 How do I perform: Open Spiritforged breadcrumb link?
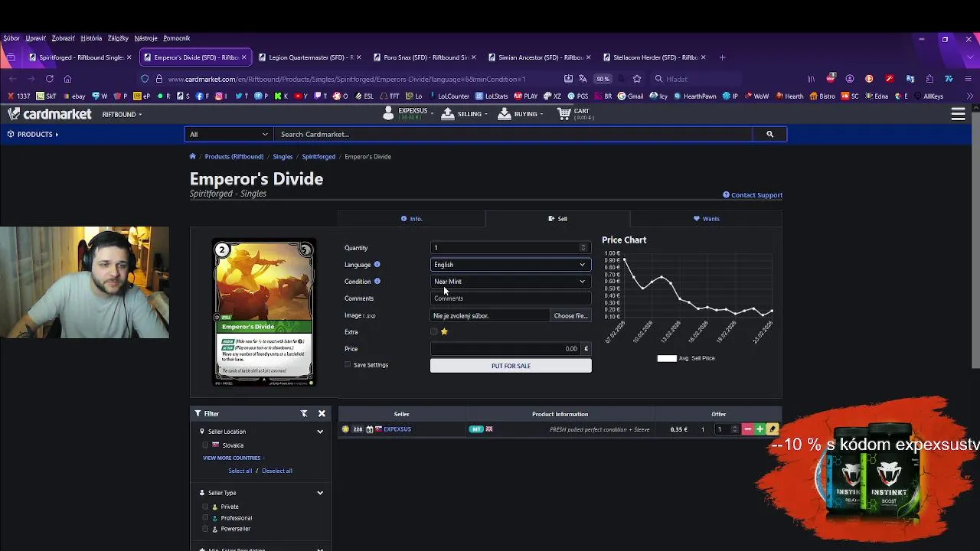[x=318, y=156]
